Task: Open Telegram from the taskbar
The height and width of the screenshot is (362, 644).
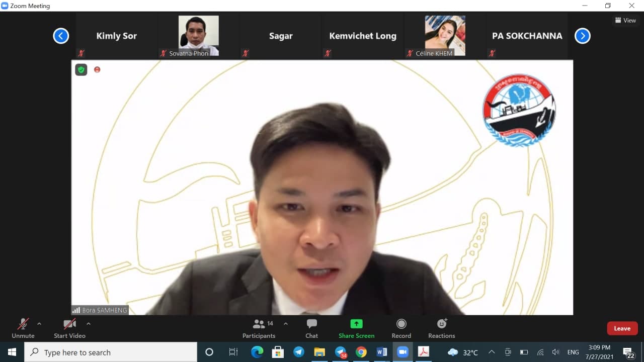Action: 298,352
